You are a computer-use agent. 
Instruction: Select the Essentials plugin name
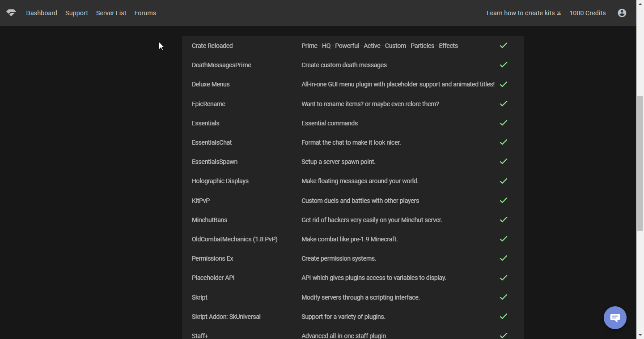[x=206, y=123]
